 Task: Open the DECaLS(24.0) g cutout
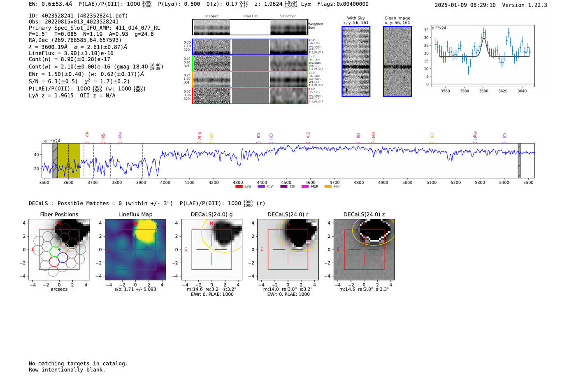coord(212,250)
